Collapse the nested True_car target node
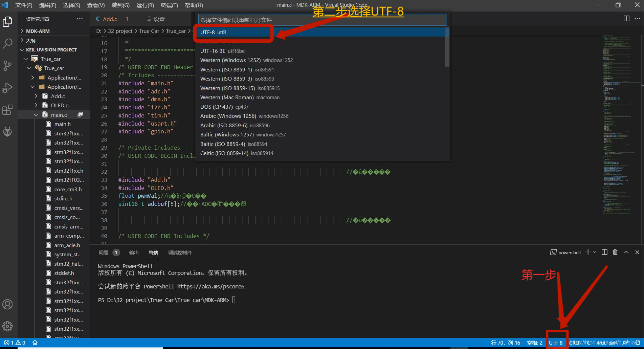 tap(29, 68)
